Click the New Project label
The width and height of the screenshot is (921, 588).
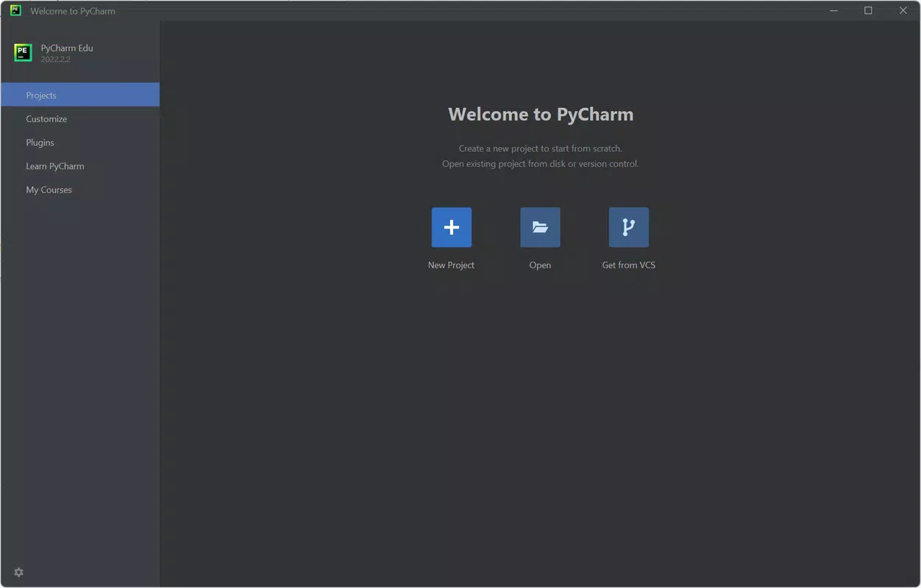tap(451, 265)
